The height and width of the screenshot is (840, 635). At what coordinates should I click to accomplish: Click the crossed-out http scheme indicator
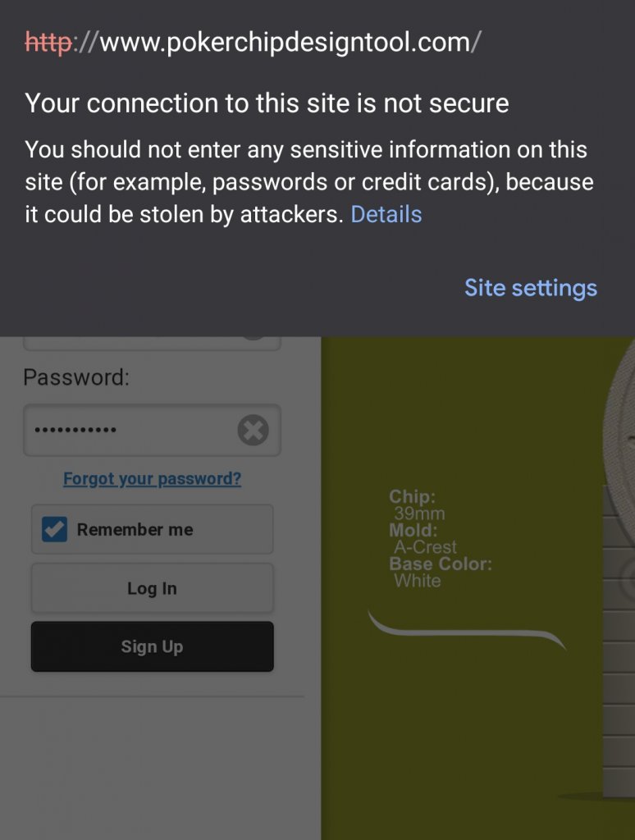coord(48,43)
